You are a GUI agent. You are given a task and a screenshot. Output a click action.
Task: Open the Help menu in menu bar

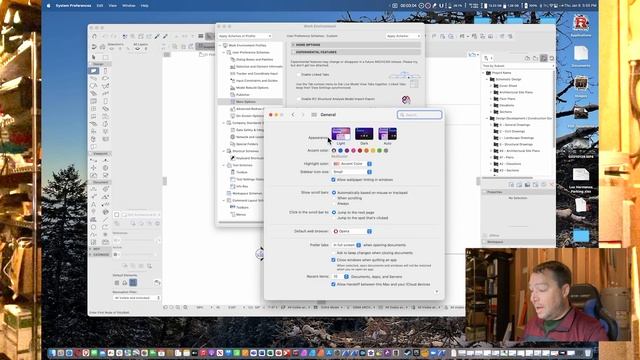point(144,6)
